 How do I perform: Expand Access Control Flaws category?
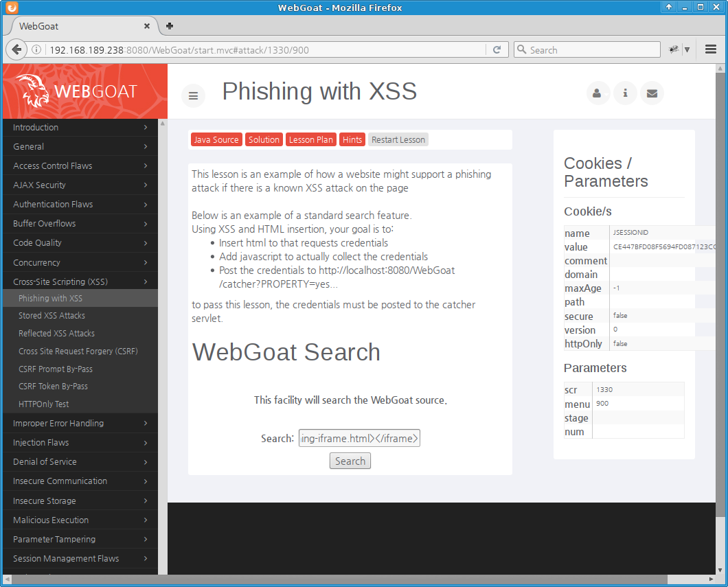(80, 165)
